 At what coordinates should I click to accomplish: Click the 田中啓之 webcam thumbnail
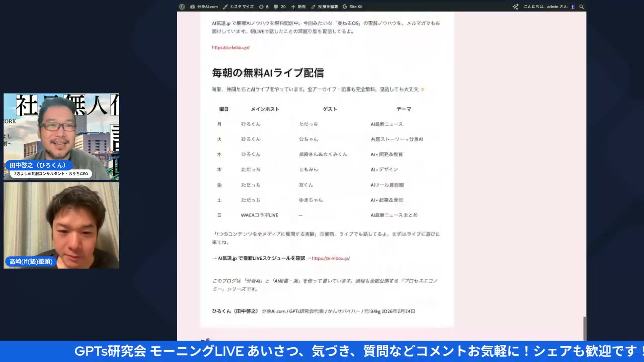coord(61,136)
